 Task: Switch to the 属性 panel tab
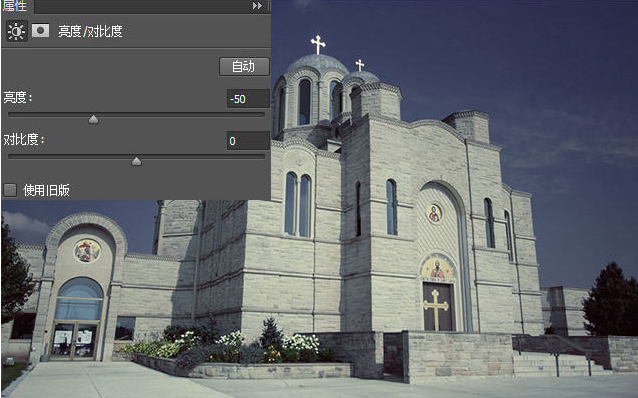[15, 6]
